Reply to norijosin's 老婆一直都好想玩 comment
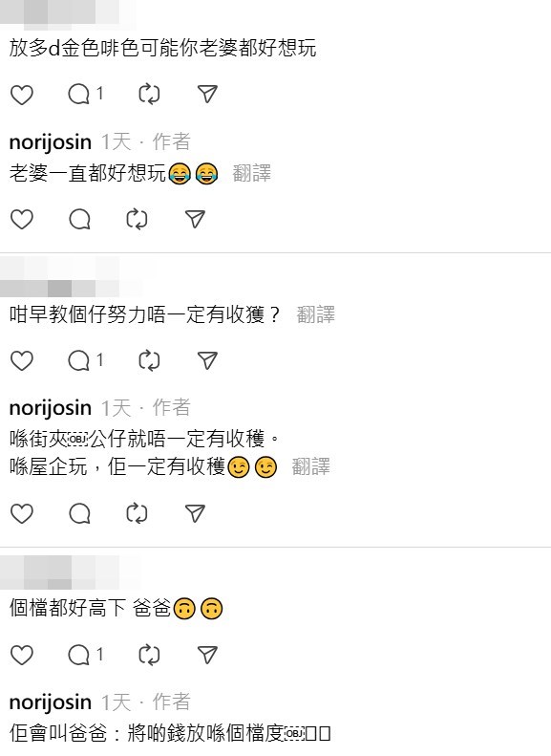 (79, 220)
